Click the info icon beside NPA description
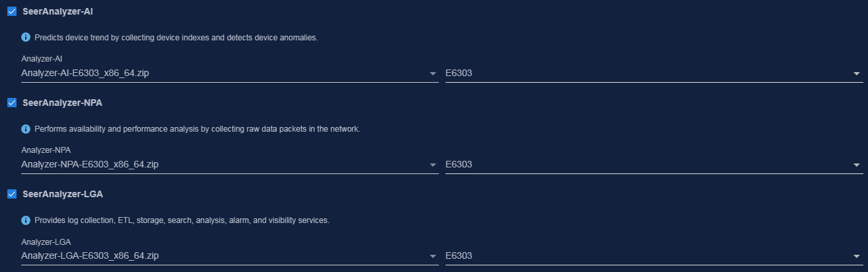 [26, 128]
